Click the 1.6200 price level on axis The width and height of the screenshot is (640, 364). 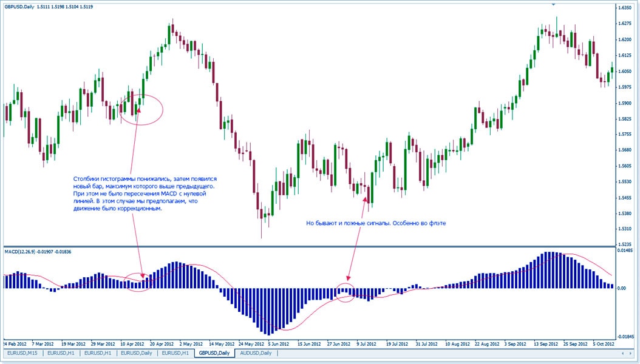[x=625, y=39]
